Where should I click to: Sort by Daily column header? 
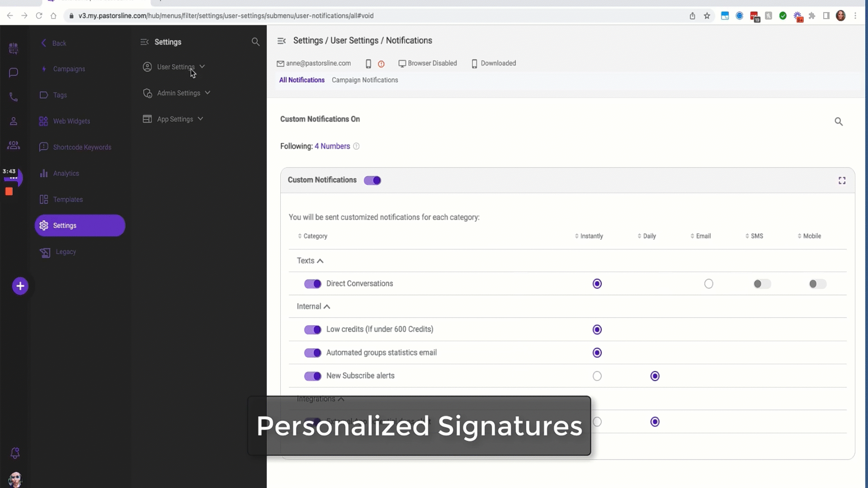[646, 236]
